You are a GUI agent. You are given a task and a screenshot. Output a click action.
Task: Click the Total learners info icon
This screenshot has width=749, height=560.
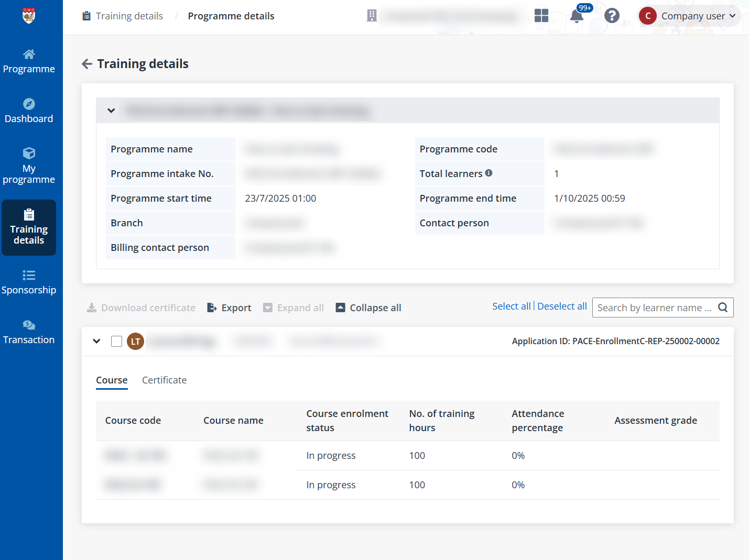tap(489, 173)
